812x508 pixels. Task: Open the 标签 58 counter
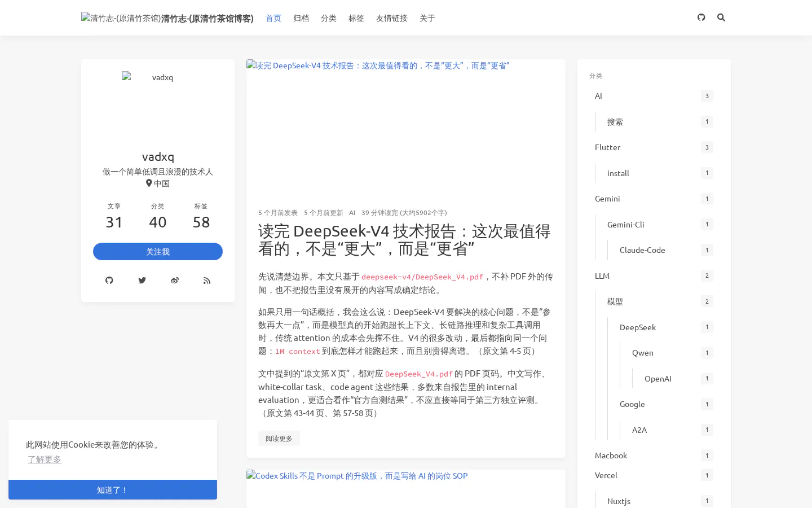(201, 217)
